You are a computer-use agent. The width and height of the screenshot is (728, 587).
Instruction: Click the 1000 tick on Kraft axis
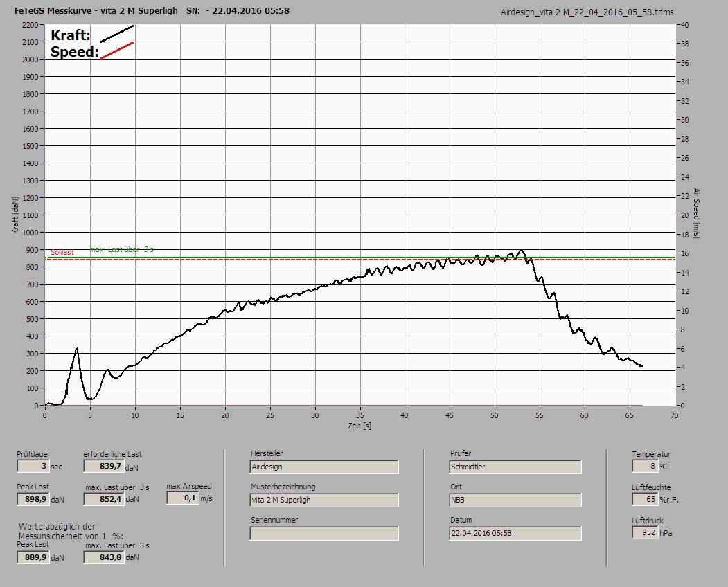point(30,233)
